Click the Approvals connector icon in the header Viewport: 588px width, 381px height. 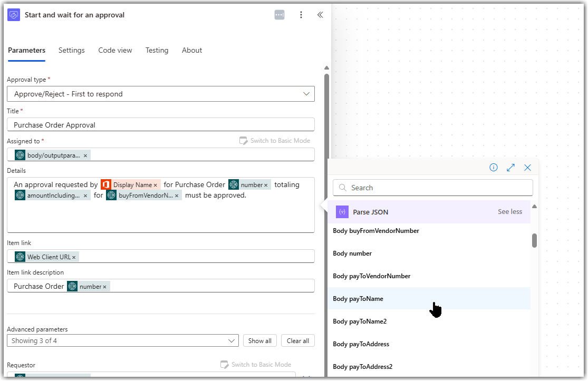tap(13, 14)
